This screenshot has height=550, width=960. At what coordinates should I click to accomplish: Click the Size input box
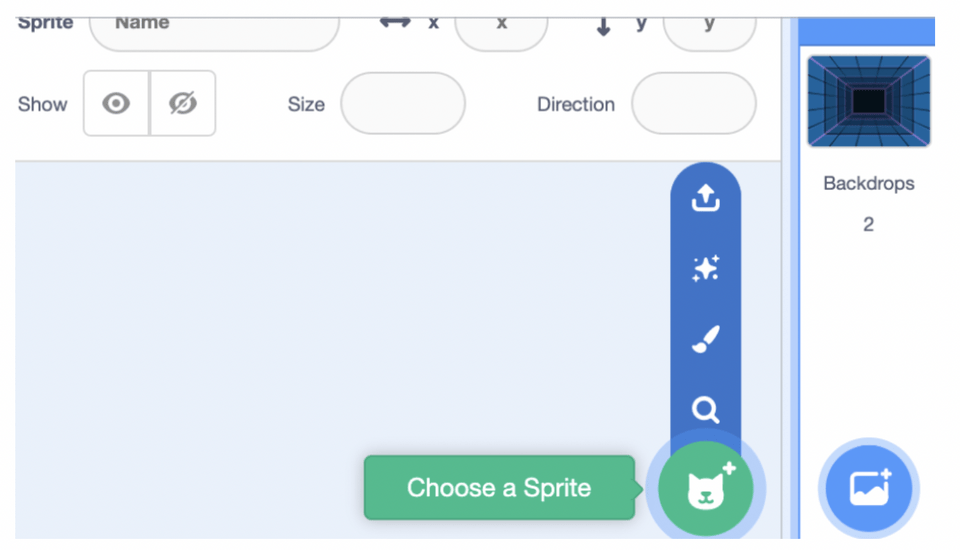[x=403, y=104]
